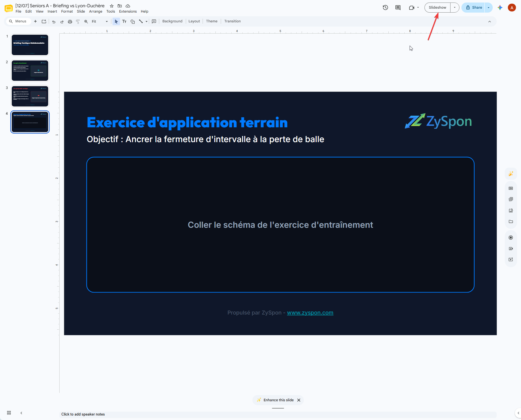The width and height of the screenshot is (521, 420).
Task: Start the Slideshow
Action: point(437,8)
